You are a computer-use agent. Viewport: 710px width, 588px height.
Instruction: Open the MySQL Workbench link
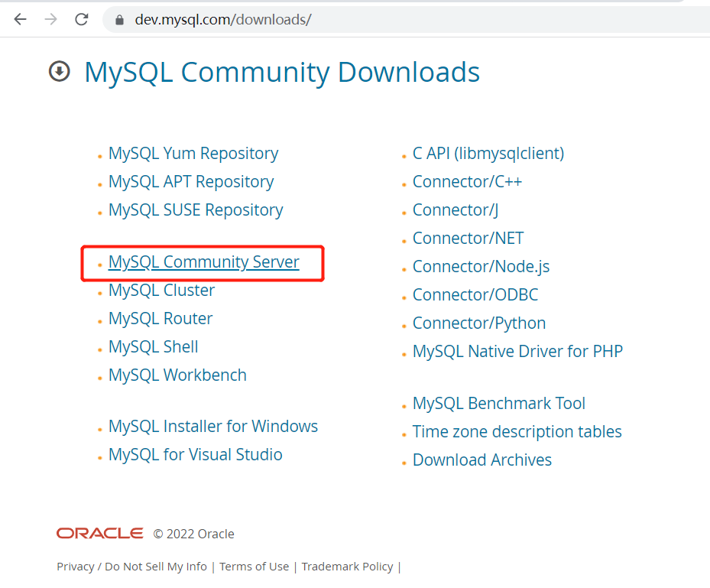pos(177,375)
